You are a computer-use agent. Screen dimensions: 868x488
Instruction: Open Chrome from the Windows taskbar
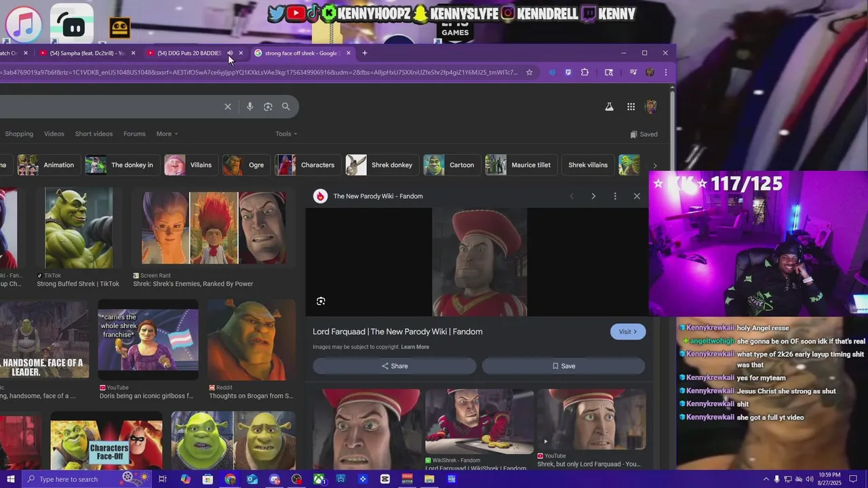[x=230, y=479]
